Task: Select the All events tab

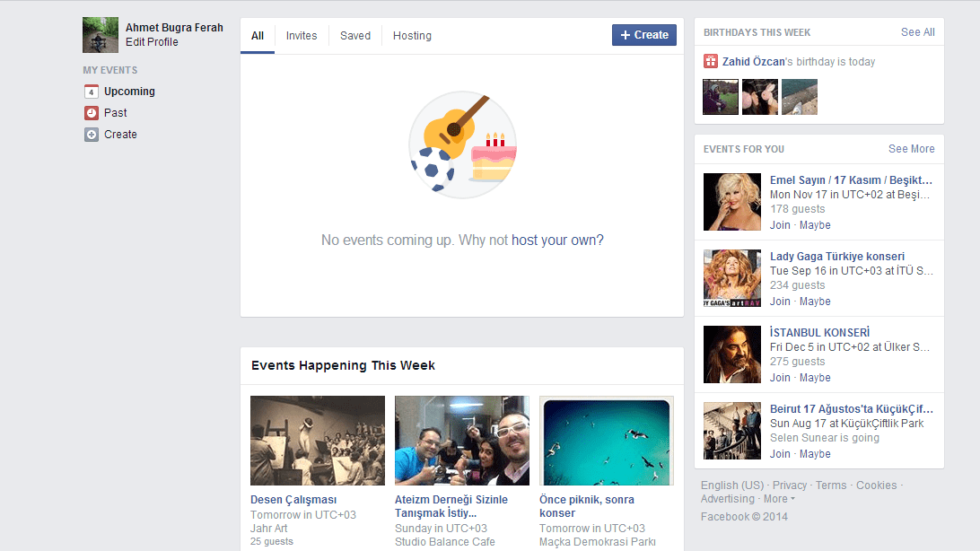Action: click(257, 35)
